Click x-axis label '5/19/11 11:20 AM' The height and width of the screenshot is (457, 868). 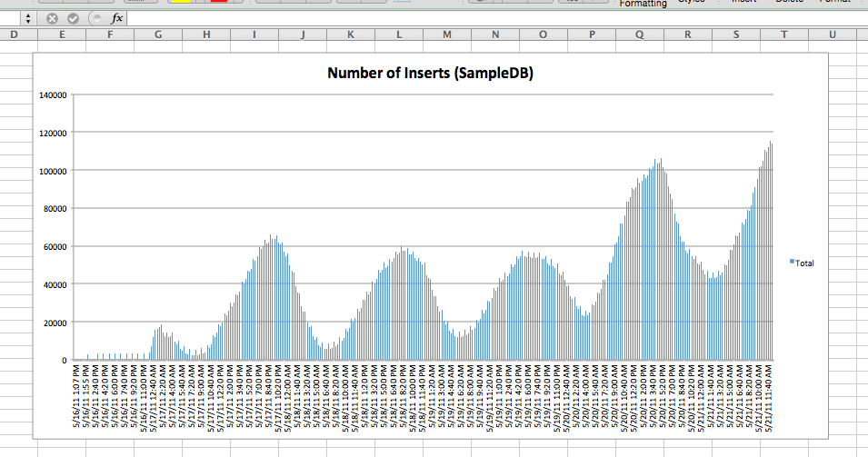point(490,398)
